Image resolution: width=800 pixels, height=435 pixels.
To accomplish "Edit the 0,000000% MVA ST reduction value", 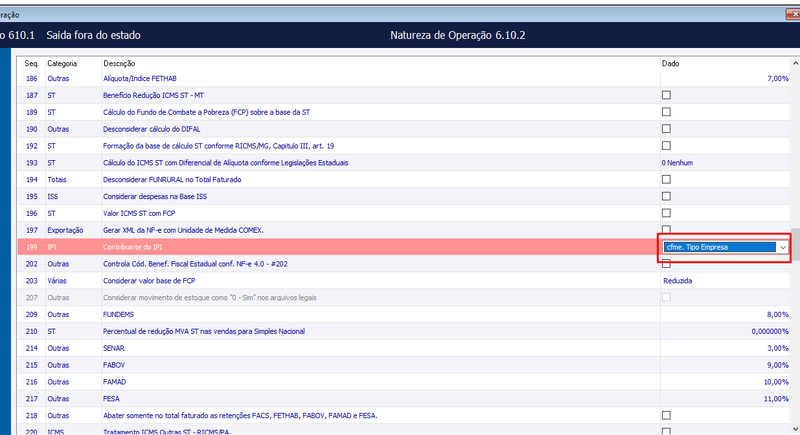I will tap(770, 331).
